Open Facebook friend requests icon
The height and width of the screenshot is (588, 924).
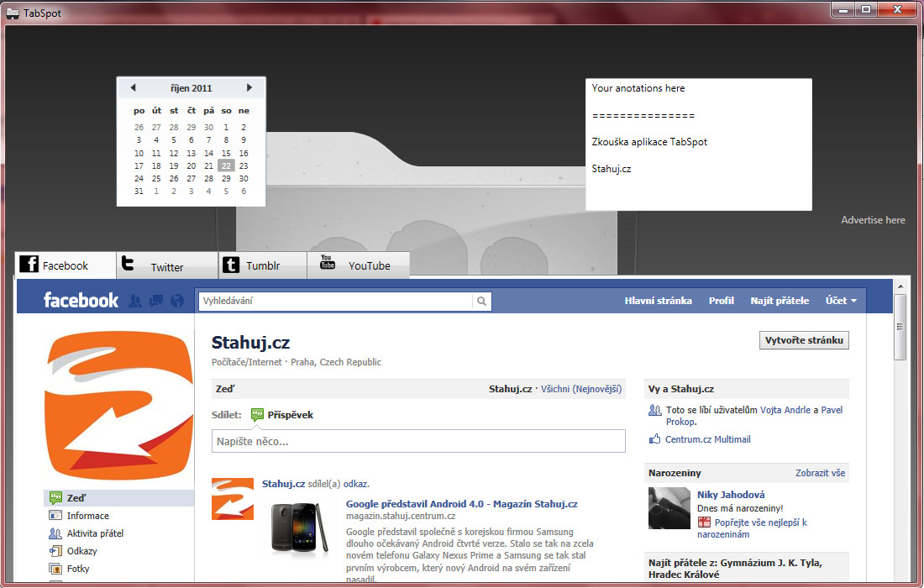135,301
